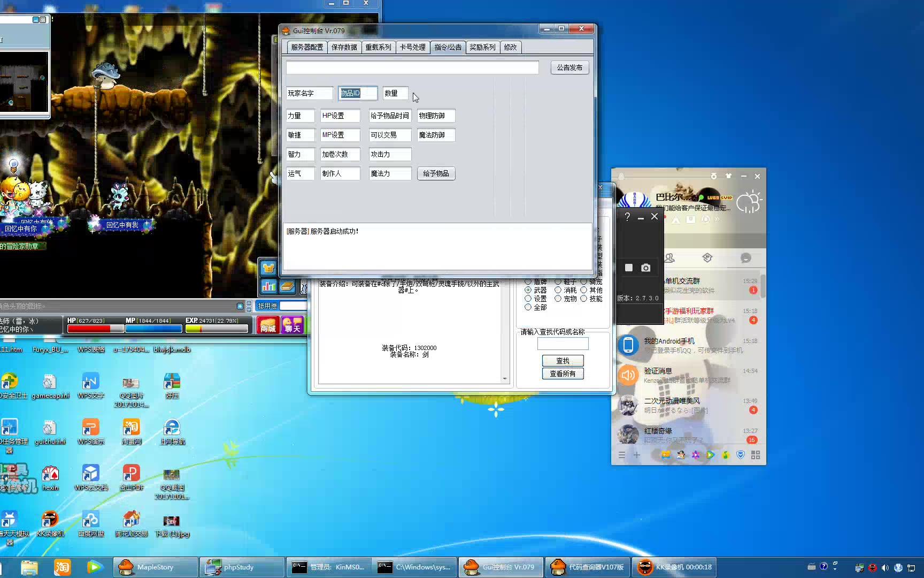Click the 数量 input field

(396, 93)
